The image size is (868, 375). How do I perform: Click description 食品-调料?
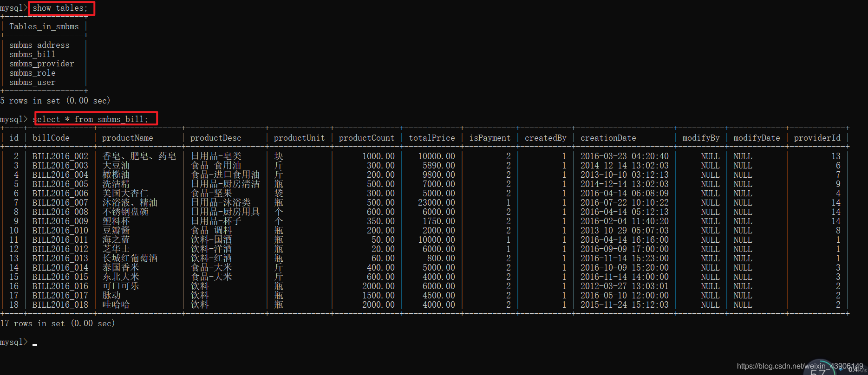[212, 231]
